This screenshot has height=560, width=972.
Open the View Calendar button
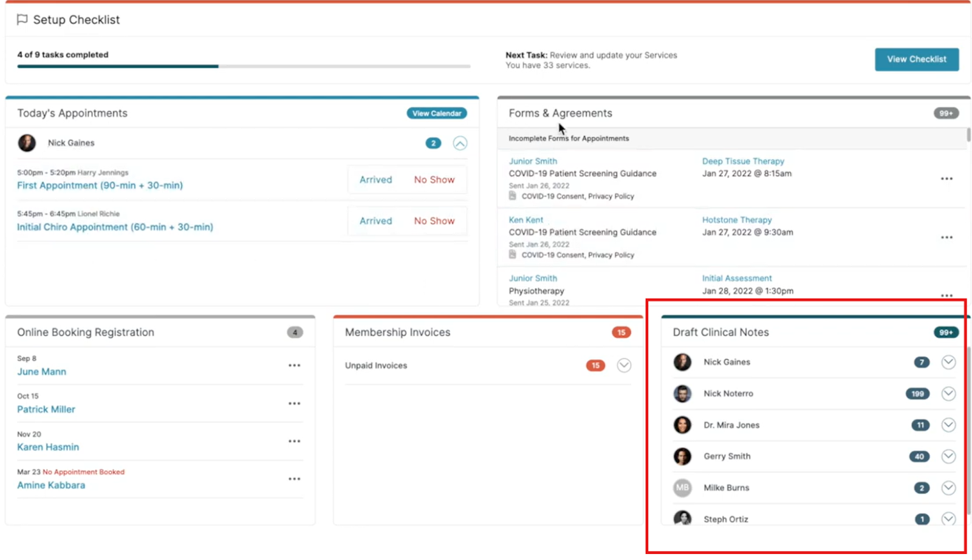[436, 113]
